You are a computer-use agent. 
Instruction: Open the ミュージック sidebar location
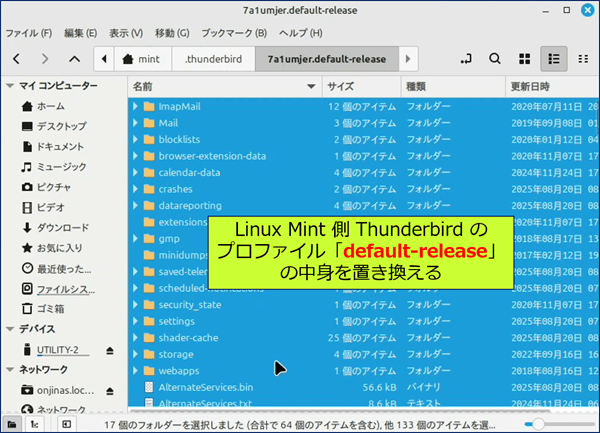tap(54, 167)
